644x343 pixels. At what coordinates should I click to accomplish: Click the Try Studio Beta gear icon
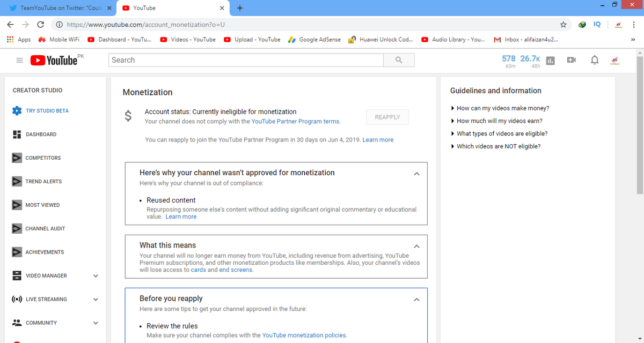click(17, 111)
